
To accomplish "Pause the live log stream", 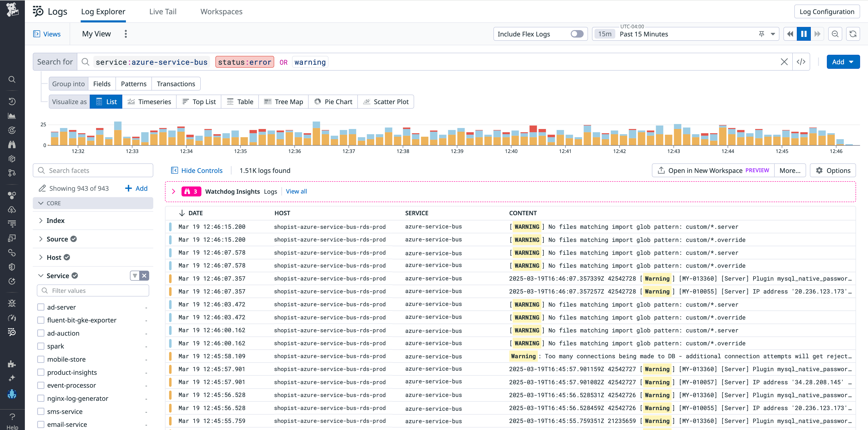I will 804,34.
